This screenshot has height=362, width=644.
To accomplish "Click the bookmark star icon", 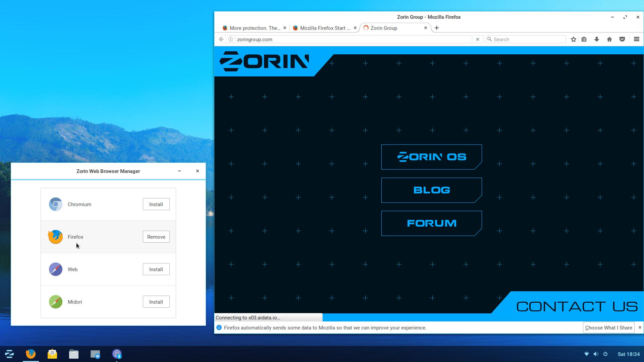I will (574, 39).
